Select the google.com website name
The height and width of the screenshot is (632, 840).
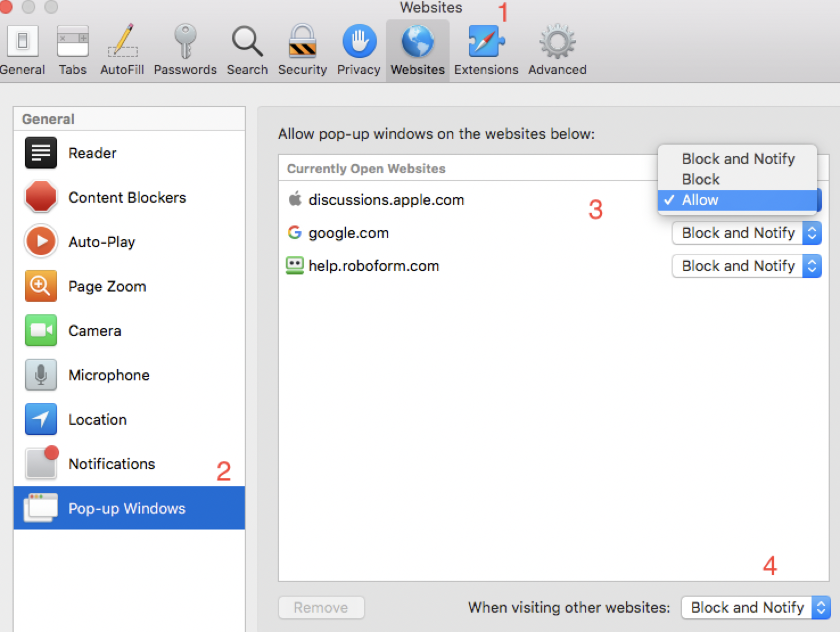[349, 233]
